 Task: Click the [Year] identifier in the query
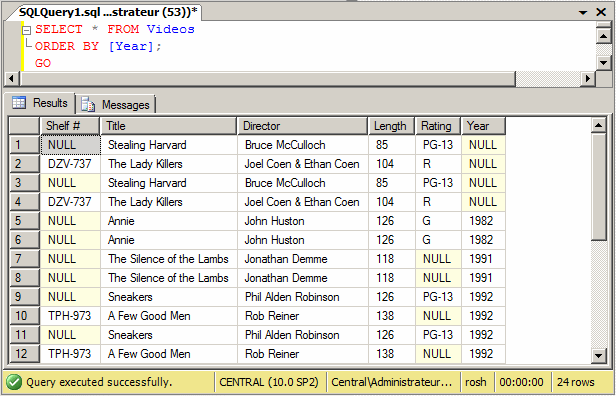pyautogui.click(x=130, y=46)
